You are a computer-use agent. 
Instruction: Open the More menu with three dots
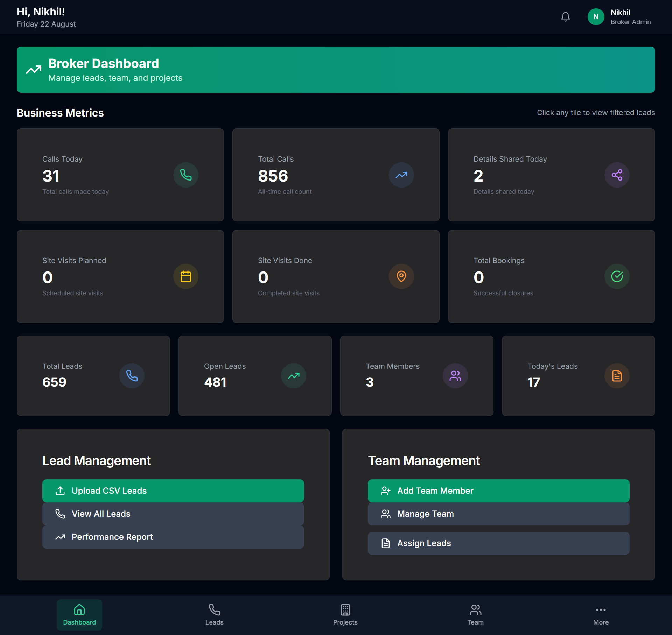pyautogui.click(x=601, y=615)
